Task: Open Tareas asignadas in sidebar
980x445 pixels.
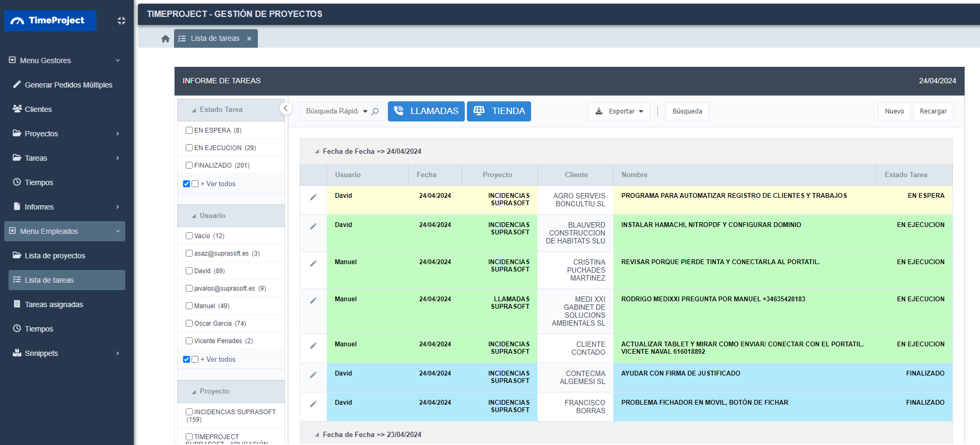Action: [67, 304]
